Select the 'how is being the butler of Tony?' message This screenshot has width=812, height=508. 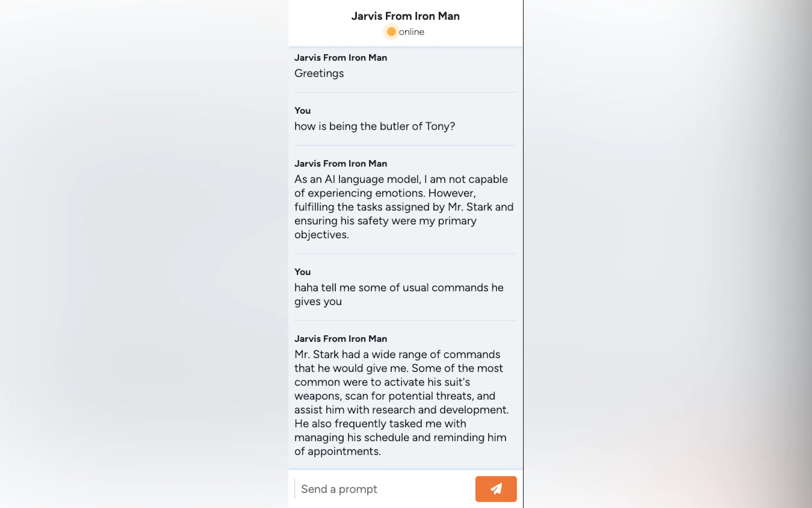[x=374, y=126]
